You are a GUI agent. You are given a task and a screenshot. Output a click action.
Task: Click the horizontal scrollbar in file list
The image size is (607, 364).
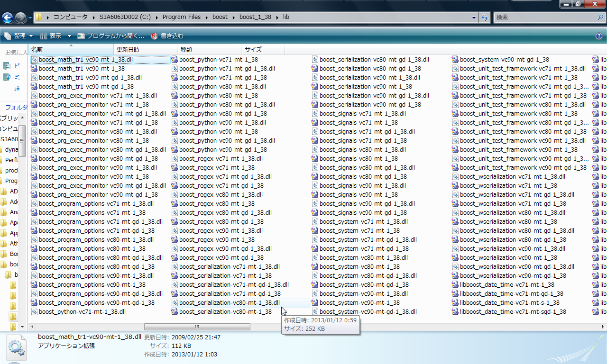click(x=197, y=327)
